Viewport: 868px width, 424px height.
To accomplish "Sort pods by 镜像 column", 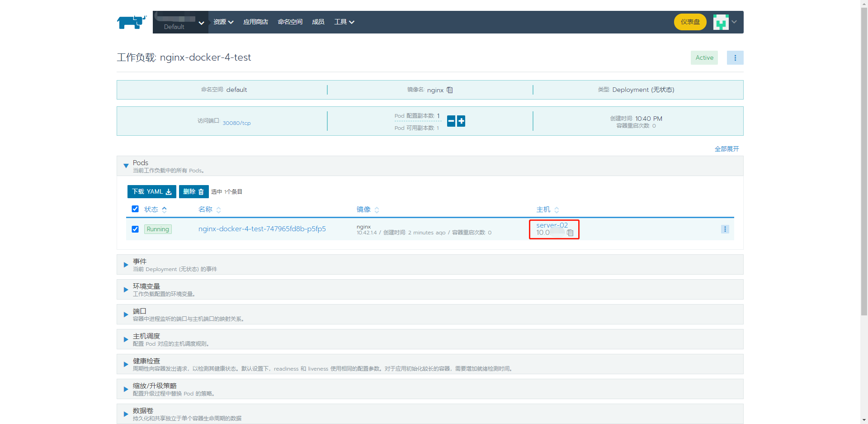I will pos(368,210).
